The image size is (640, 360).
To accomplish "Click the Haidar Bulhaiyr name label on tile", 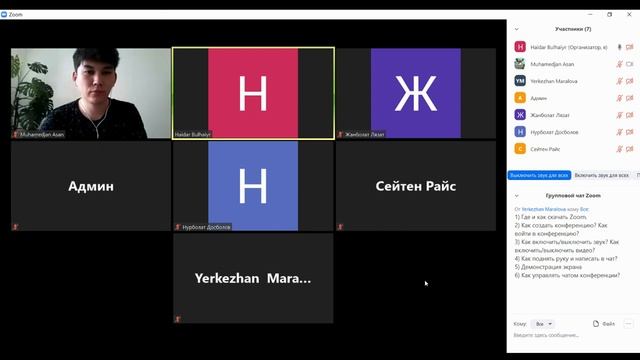I will point(193,134).
